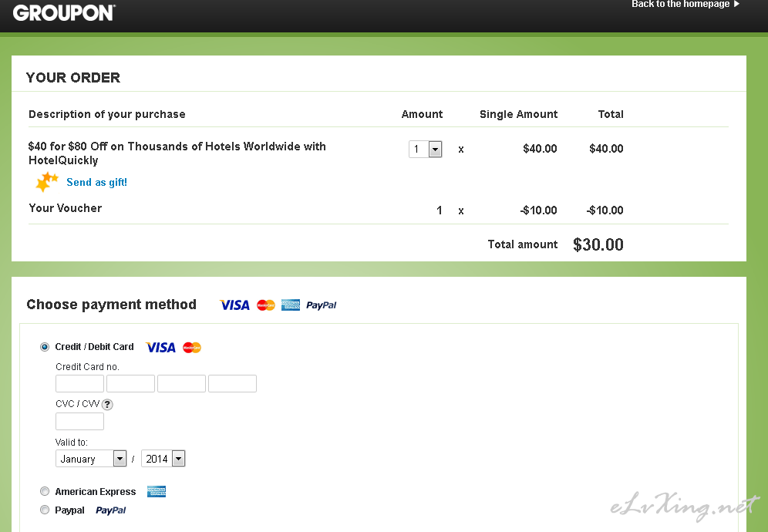Focus the second credit card number field

(131, 383)
